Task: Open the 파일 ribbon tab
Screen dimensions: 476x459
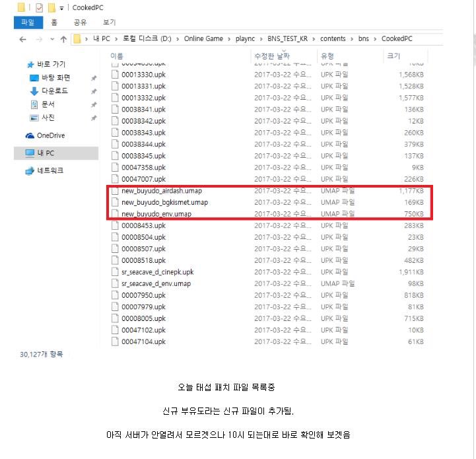Action: [x=28, y=22]
